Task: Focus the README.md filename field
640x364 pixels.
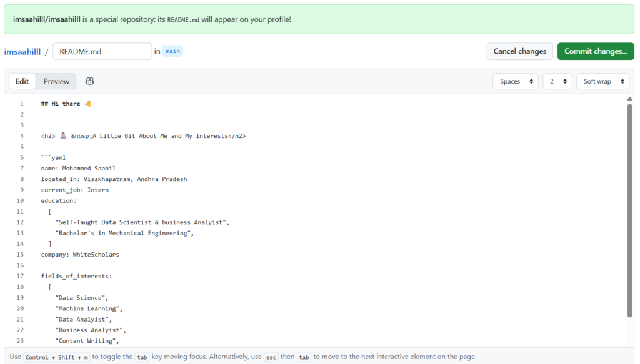Action: tap(102, 52)
